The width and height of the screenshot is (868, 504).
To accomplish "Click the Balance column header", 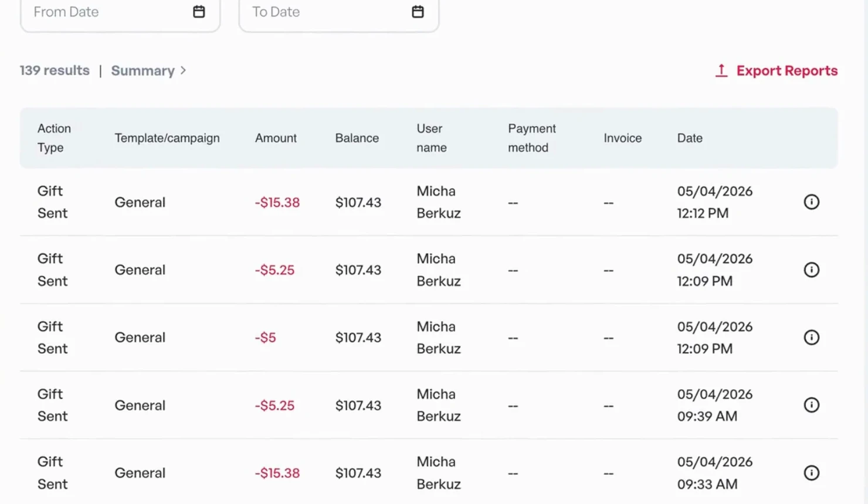I will [357, 138].
